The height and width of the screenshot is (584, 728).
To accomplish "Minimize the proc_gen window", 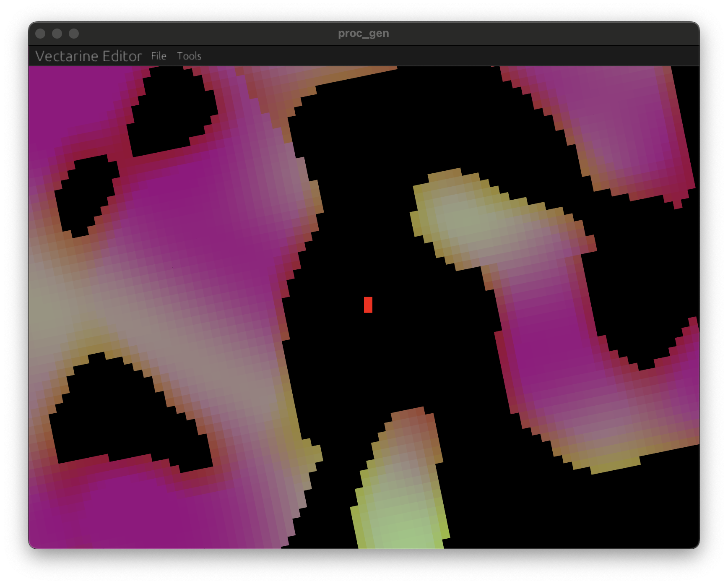I will [57, 34].
